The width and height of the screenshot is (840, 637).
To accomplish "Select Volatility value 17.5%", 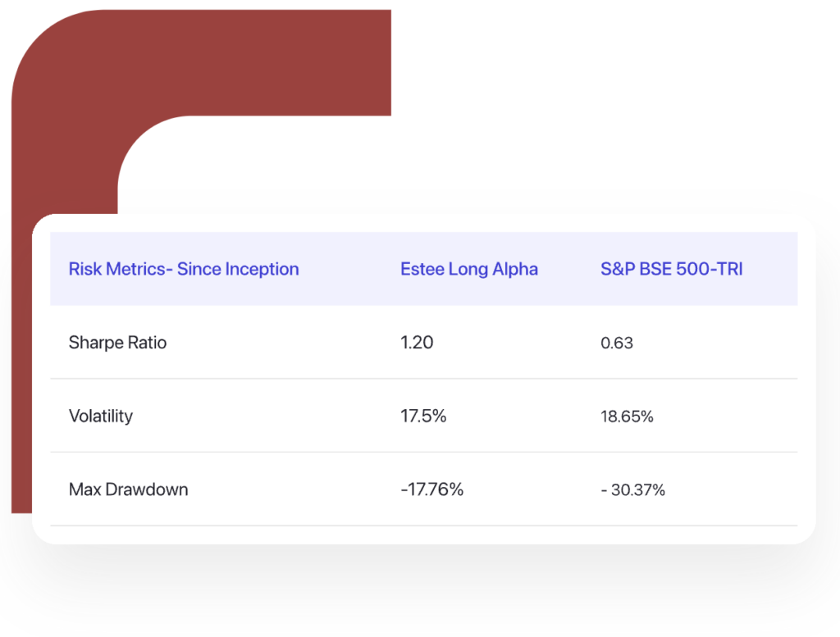I will pos(423,416).
